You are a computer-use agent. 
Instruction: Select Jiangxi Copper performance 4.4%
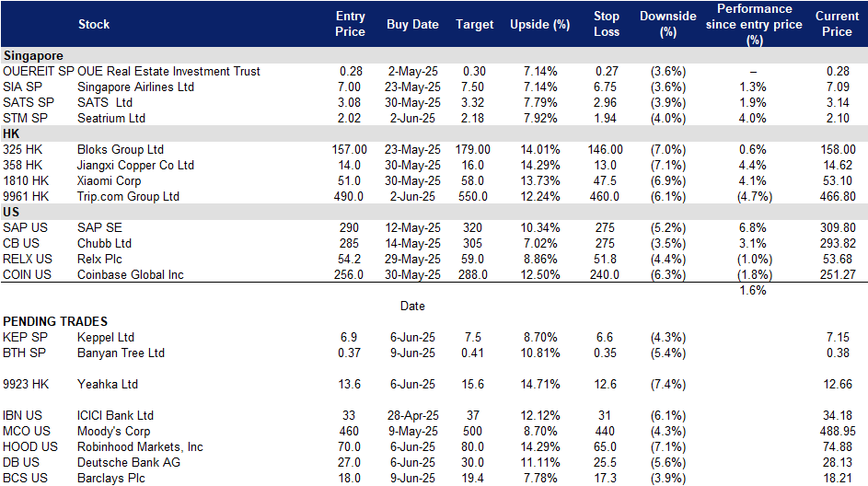753,165
